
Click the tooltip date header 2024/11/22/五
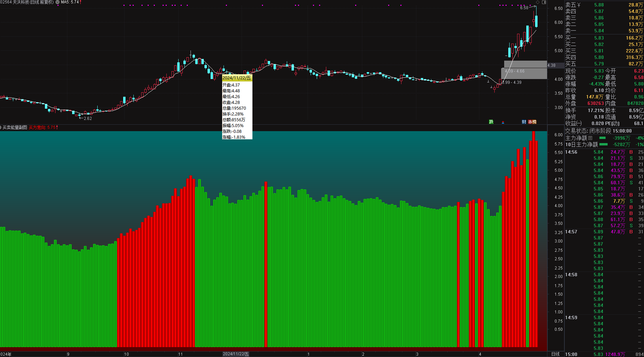click(x=237, y=78)
